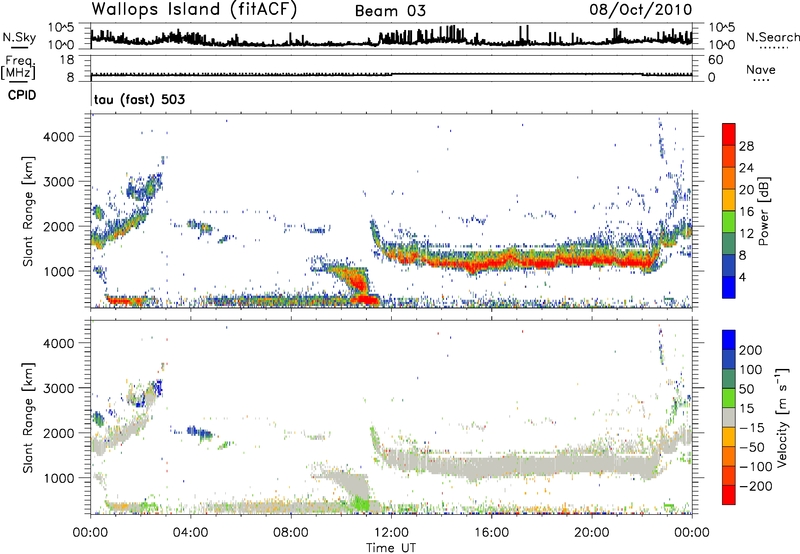Click the Freq. [MHz] axis label

click(x=18, y=67)
